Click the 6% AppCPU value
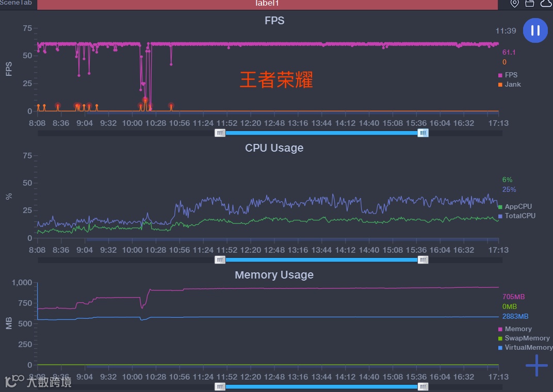 pos(507,180)
